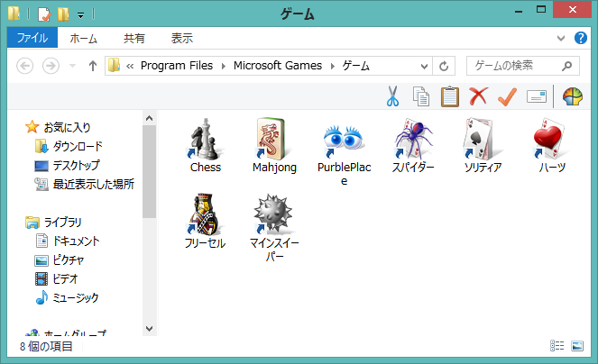Open the スパイダー spider solitaire shortcut
The width and height of the screenshot is (598, 364).
[413, 145]
